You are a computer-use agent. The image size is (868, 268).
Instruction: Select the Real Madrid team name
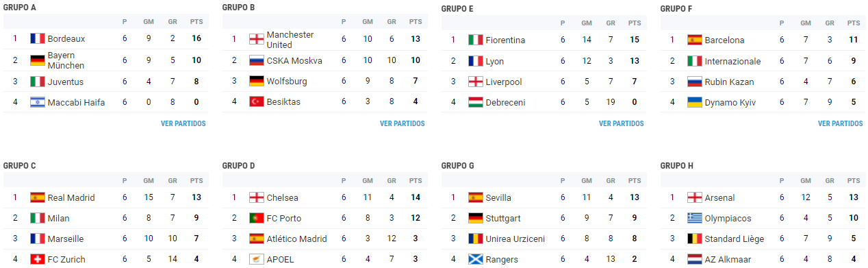pos(71,197)
